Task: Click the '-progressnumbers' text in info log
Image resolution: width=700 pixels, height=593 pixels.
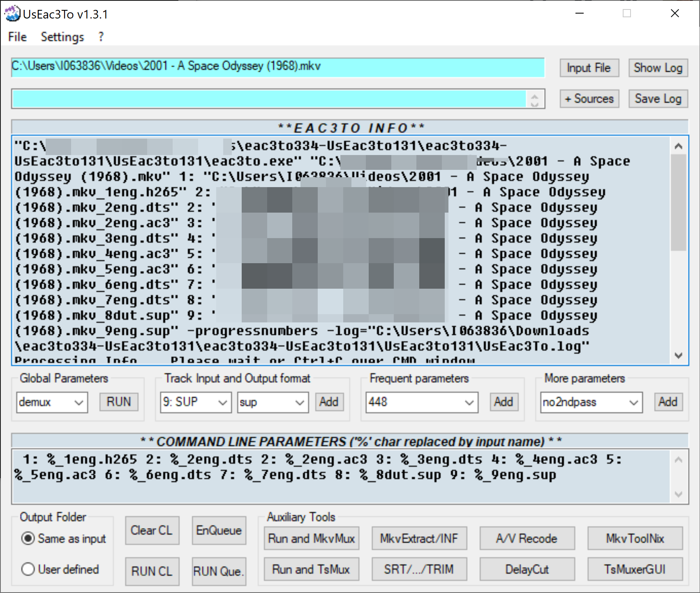Action: [x=252, y=331]
